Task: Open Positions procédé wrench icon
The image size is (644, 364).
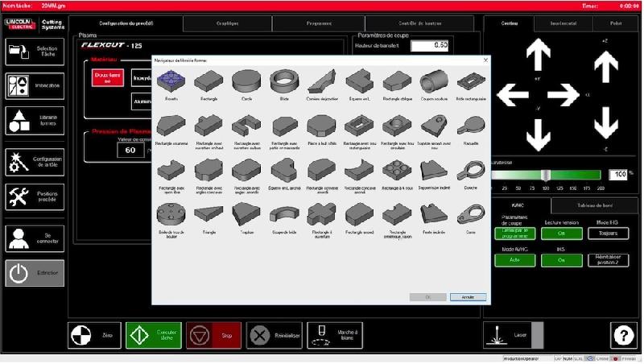Action: pyautogui.click(x=35, y=196)
